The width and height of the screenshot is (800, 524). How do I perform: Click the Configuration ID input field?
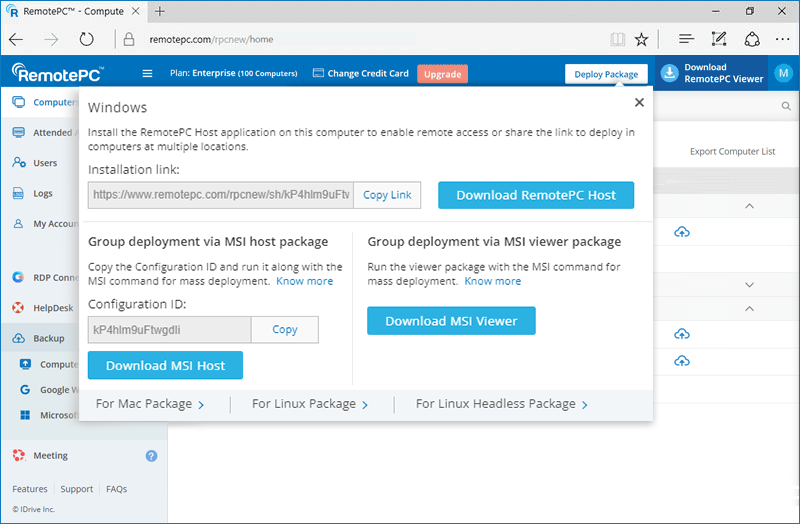pyautogui.click(x=169, y=329)
